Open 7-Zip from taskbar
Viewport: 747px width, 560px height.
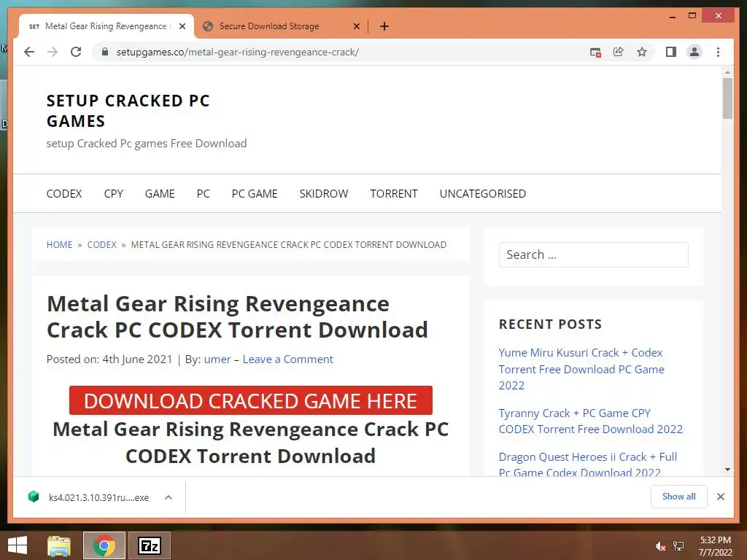coord(150,545)
